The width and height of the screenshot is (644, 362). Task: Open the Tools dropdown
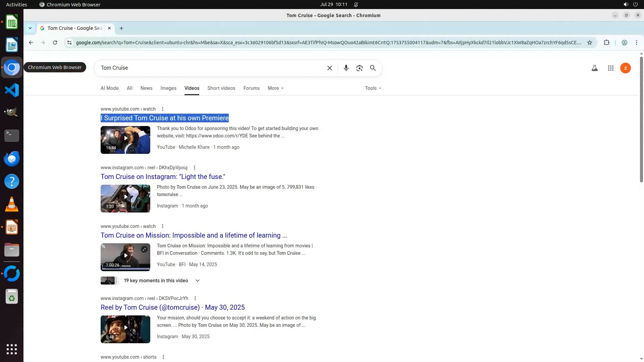pyautogui.click(x=373, y=88)
